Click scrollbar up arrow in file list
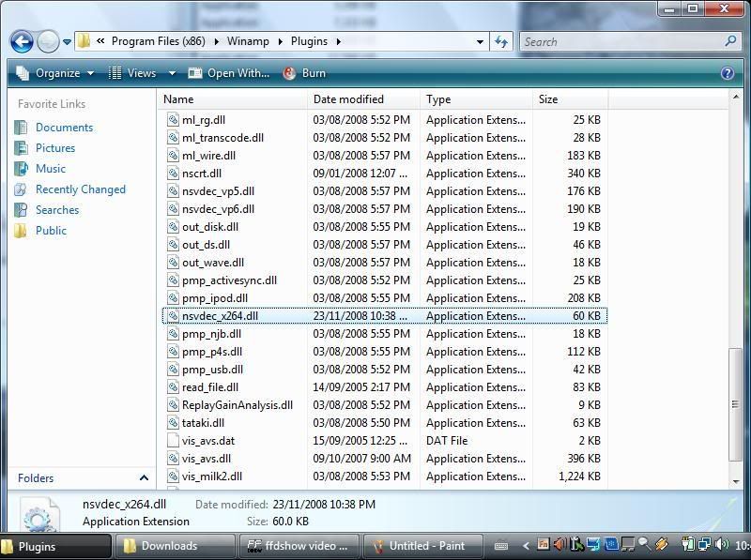Screen dimensions: 751x560 736,98
